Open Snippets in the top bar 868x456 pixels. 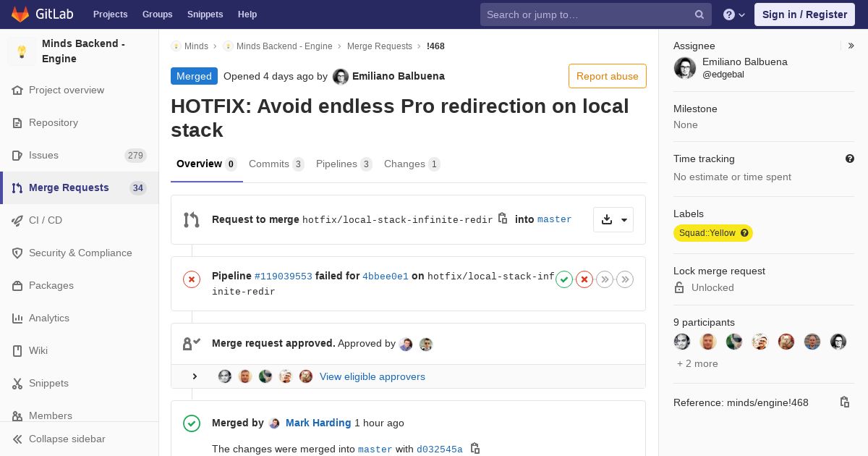point(205,14)
